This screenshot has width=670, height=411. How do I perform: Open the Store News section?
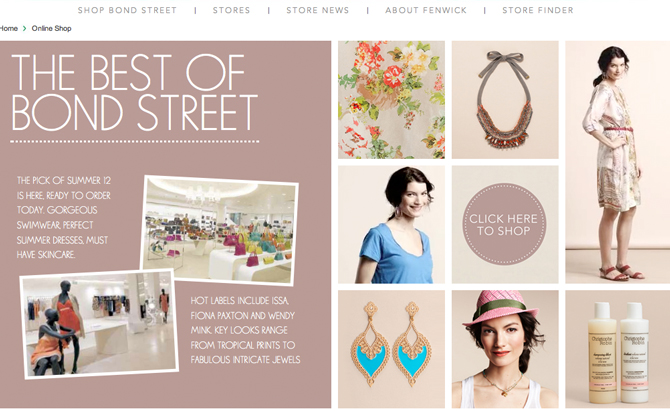(x=317, y=10)
